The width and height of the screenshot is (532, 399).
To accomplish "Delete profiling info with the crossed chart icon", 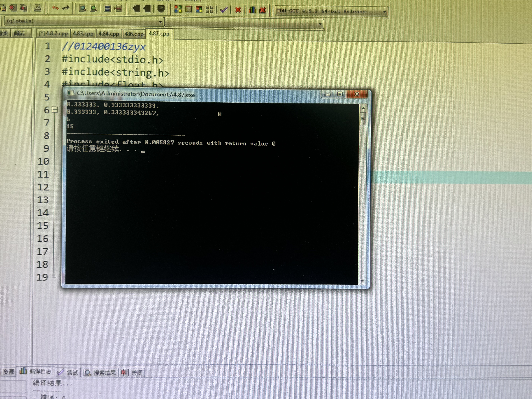I will pos(263,10).
